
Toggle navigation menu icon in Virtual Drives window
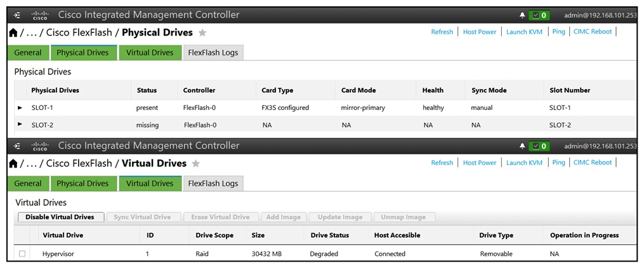17,146
